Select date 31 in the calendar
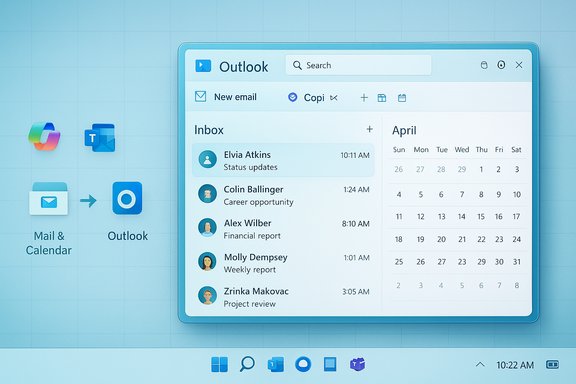 point(516,262)
